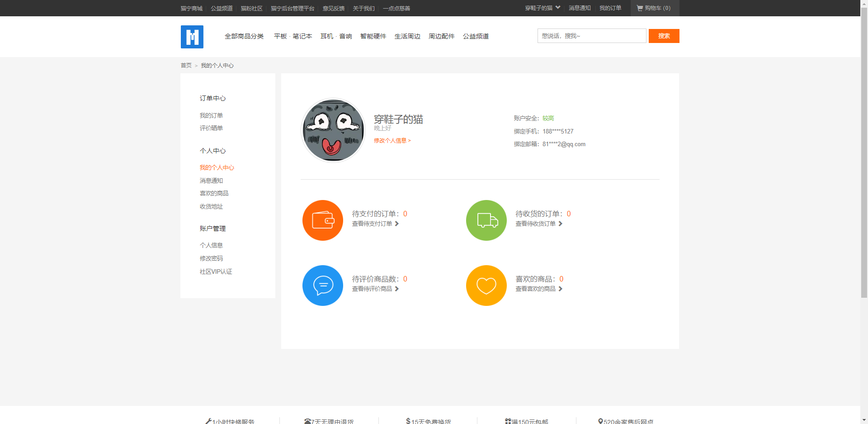The height and width of the screenshot is (424, 868).
Task: Open 耳机 · 音响 category
Action: (336, 36)
